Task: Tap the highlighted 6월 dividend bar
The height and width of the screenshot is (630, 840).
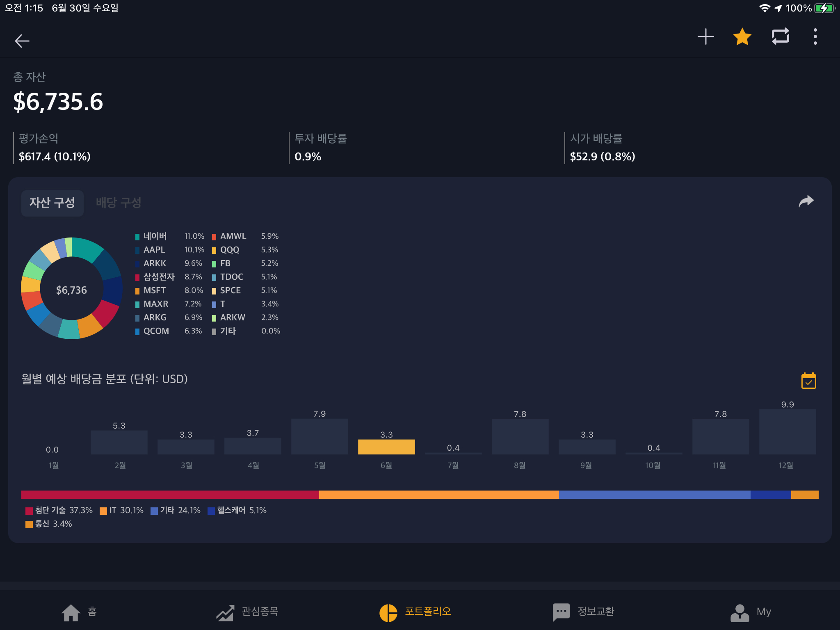Action: [386, 447]
